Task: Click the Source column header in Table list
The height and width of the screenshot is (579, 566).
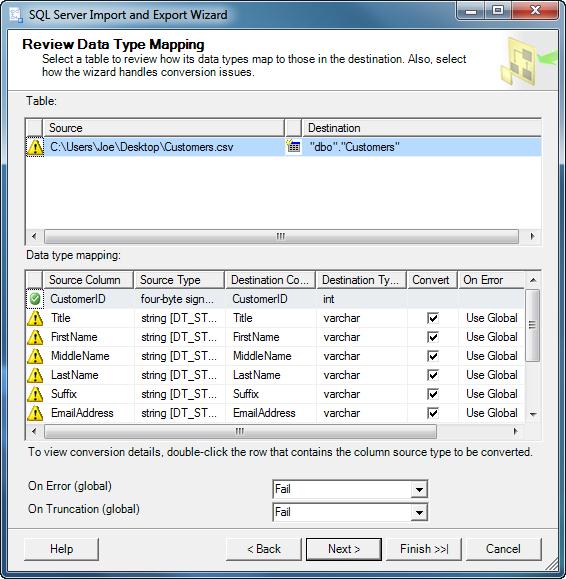Action: pyautogui.click(x=164, y=128)
